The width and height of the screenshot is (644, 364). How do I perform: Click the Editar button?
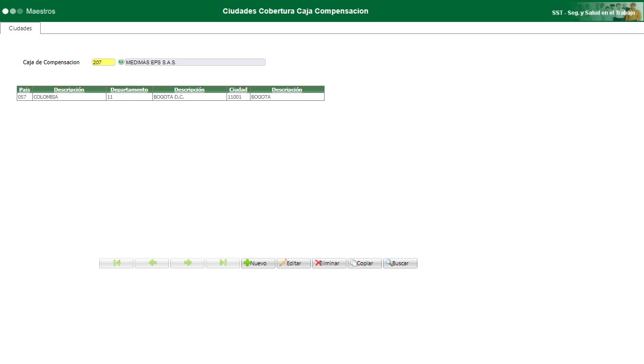[x=294, y=263]
